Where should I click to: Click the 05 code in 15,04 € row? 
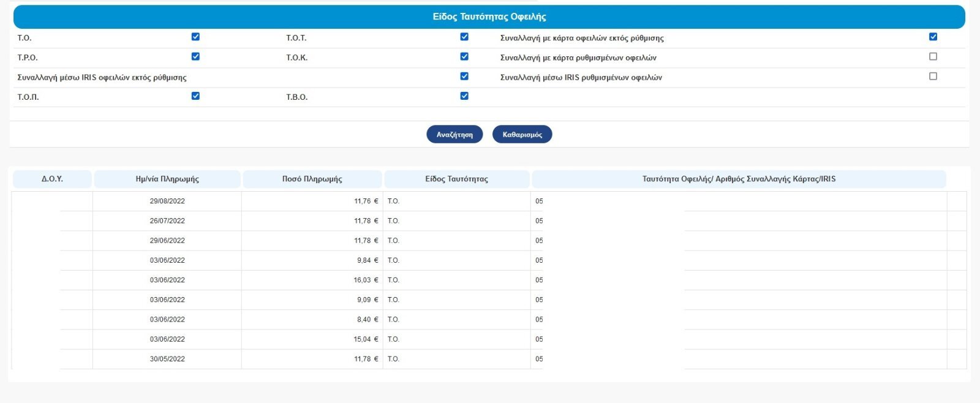click(539, 339)
